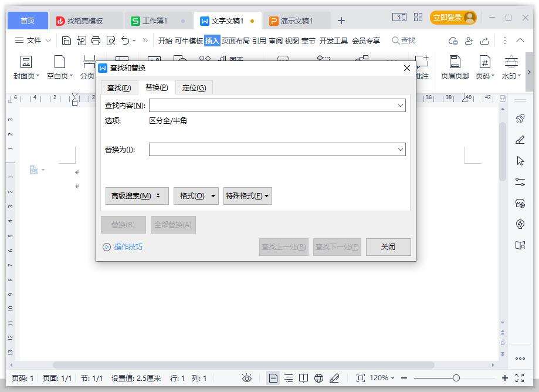Close the 查找和替换 dialog with X
Screen dimensions: 539x392
coord(406,68)
